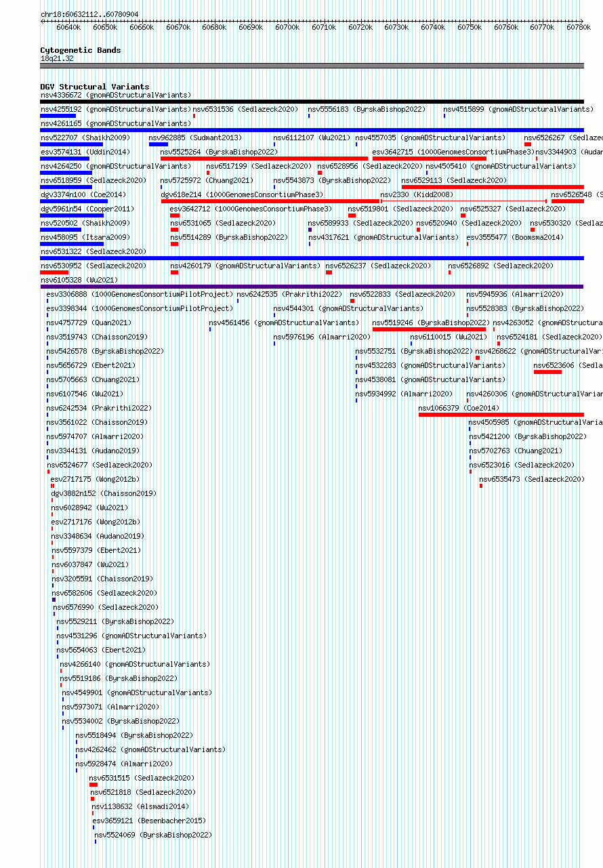
Task: Open variant nsv6529113 (Sedlazeck2020)
Action: [x=454, y=180]
